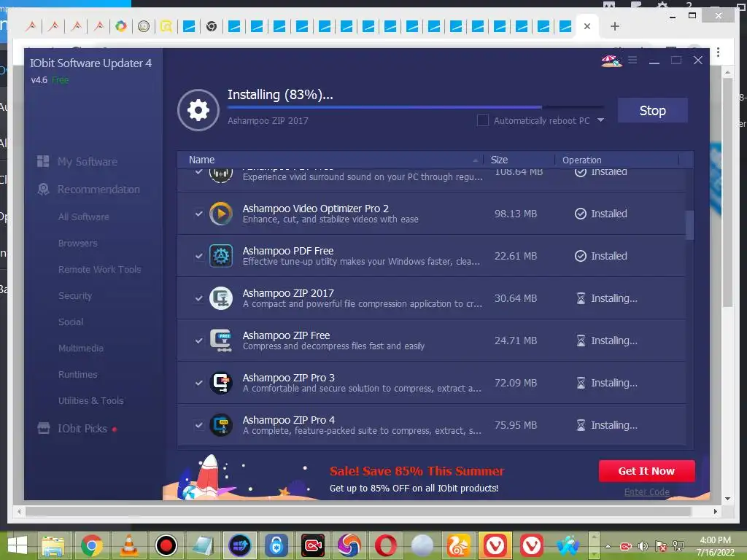Viewport: 747px width, 560px height.
Task: Open the browser three-dot menu
Action: click(718, 52)
